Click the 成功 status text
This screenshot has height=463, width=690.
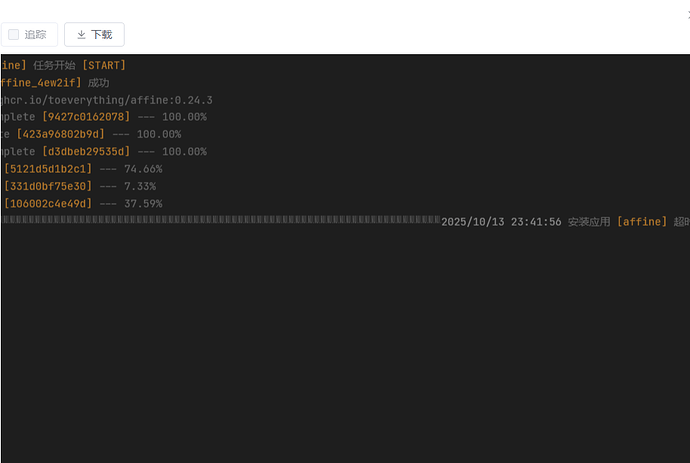[98, 83]
